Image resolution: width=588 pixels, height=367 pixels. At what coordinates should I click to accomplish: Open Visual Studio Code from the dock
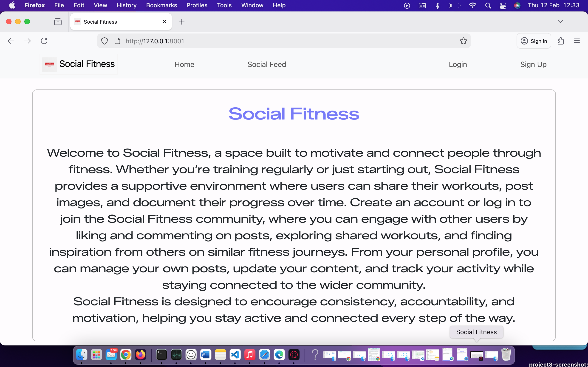click(x=235, y=355)
